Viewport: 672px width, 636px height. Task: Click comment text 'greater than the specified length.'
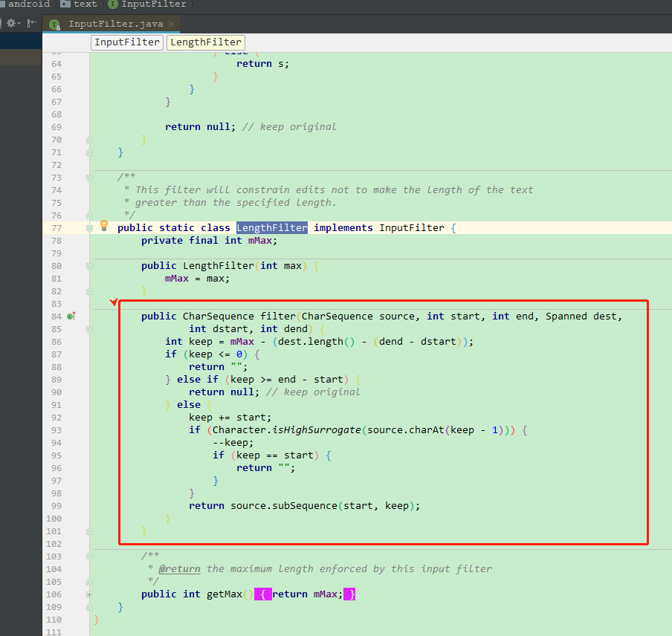[x=236, y=203]
